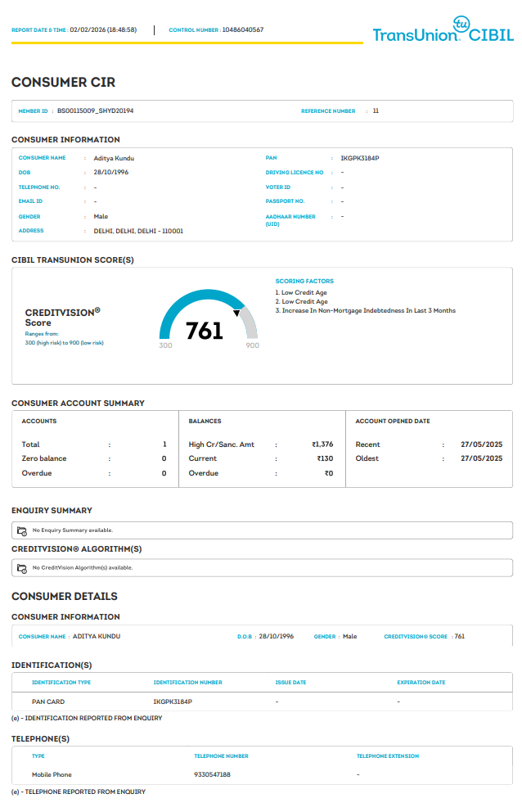The width and height of the screenshot is (522, 812).
Task: Click the Current balance value ₹130
Action: [325, 458]
